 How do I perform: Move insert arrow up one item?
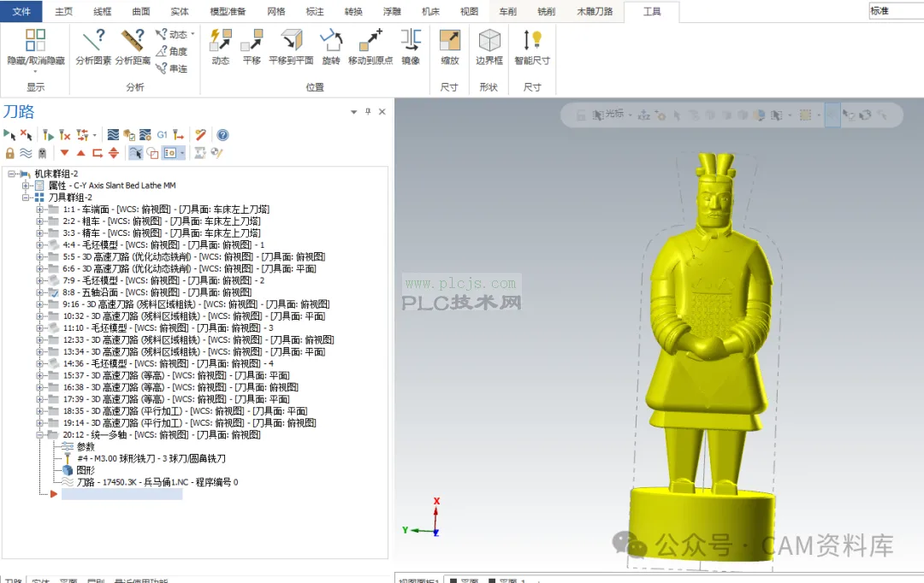(81, 153)
